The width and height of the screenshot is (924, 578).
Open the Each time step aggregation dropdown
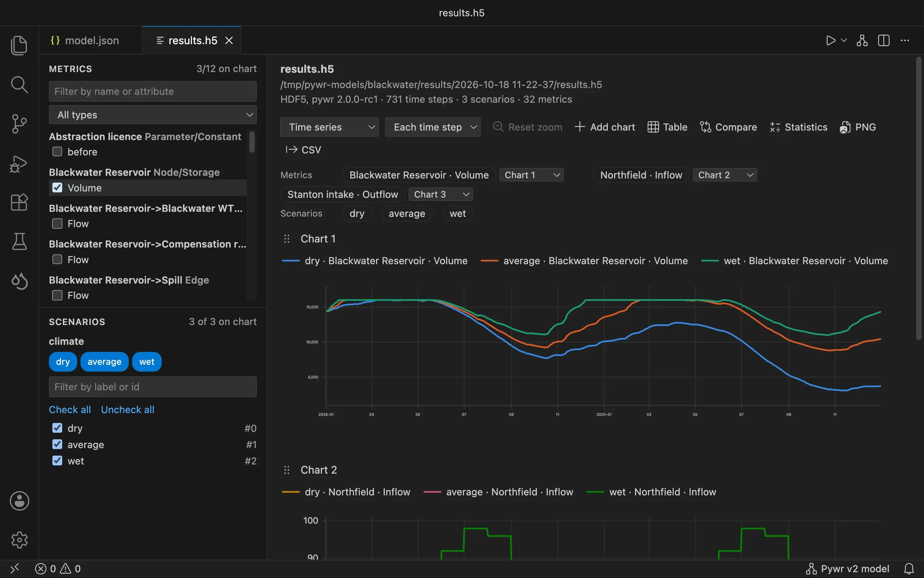432,127
